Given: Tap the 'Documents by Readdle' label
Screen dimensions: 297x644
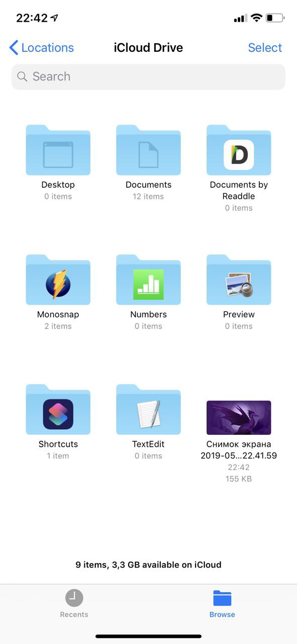Looking at the screenshot, I should click(x=239, y=190).
